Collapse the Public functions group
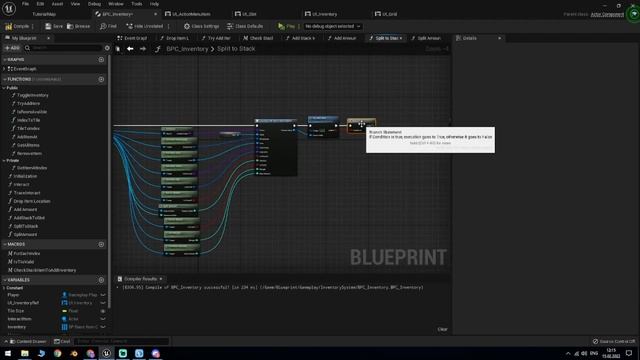The width and height of the screenshot is (640, 360). (4, 88)
